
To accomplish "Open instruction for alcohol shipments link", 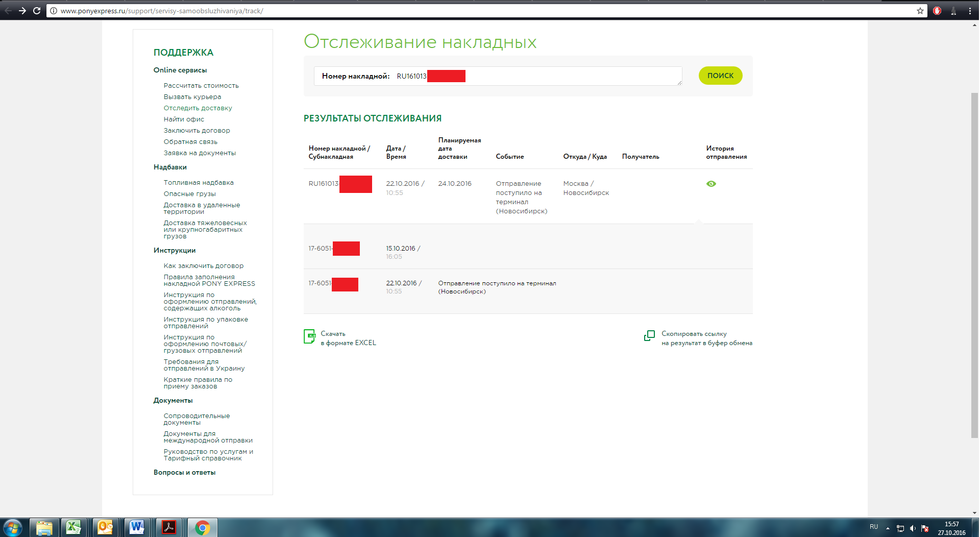I will point(210,301).
